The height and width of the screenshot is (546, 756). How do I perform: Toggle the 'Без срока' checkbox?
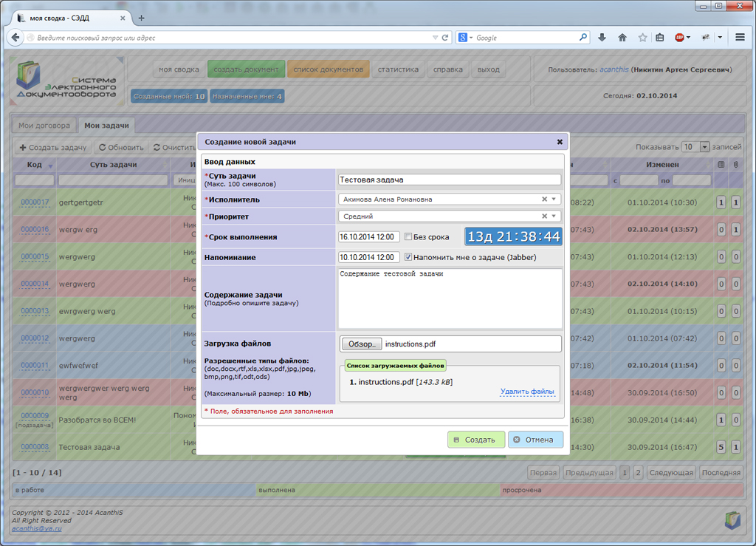[x=408, y=237]
